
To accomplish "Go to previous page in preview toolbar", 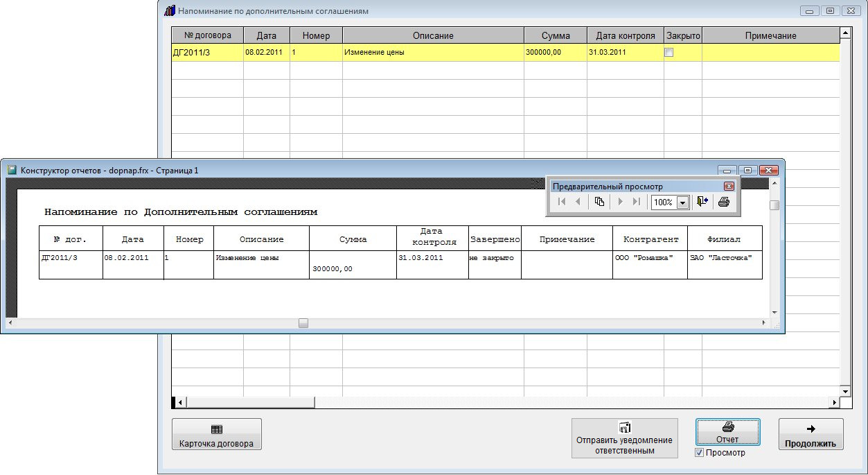I will pos(578,202).
